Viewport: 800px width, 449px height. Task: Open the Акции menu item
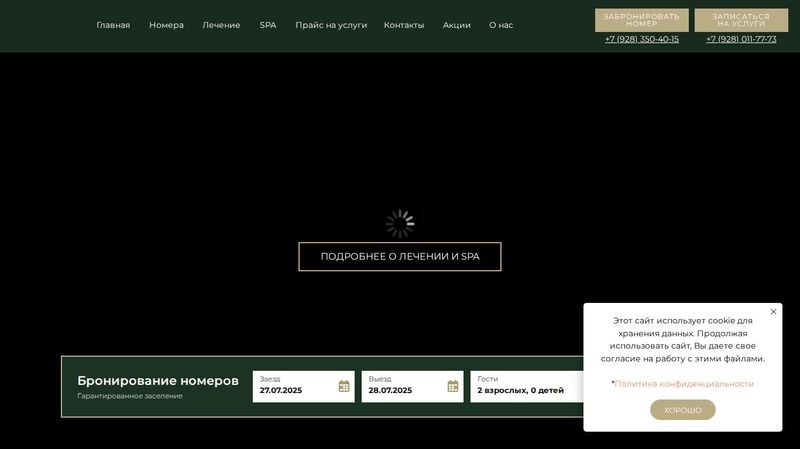457,25
